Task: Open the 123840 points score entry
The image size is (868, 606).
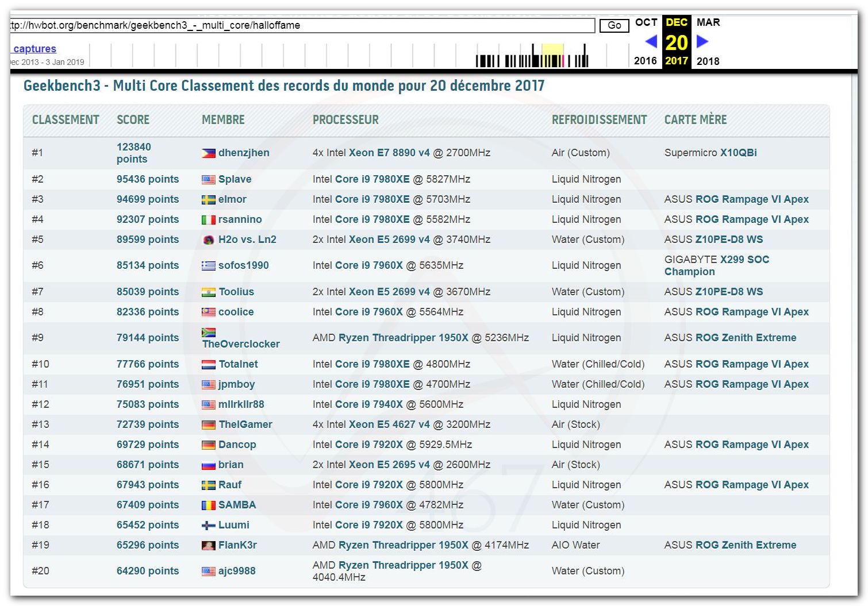Action: pos(133,153)
